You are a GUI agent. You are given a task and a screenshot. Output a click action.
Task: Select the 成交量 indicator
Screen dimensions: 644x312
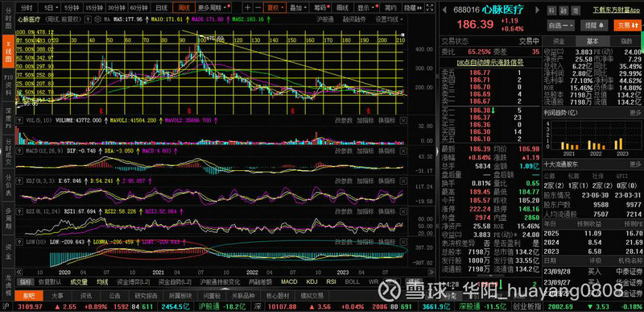click(79, 282)
